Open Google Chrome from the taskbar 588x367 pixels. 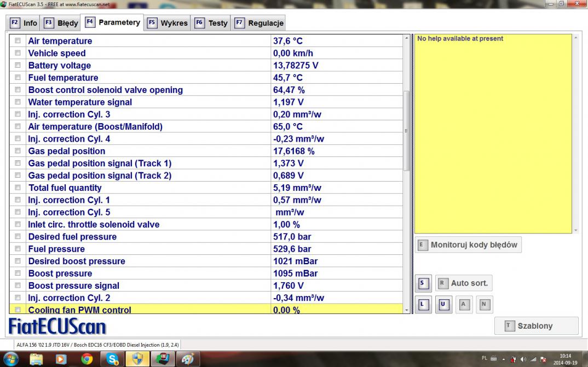click(x=87, y=359)
